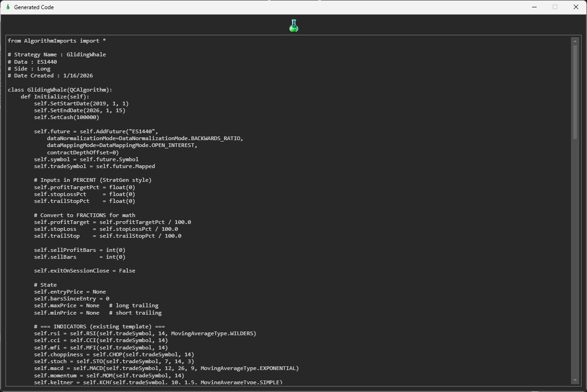
Task: Click the self.profitTarget division line
Action: tap(113, 222)
